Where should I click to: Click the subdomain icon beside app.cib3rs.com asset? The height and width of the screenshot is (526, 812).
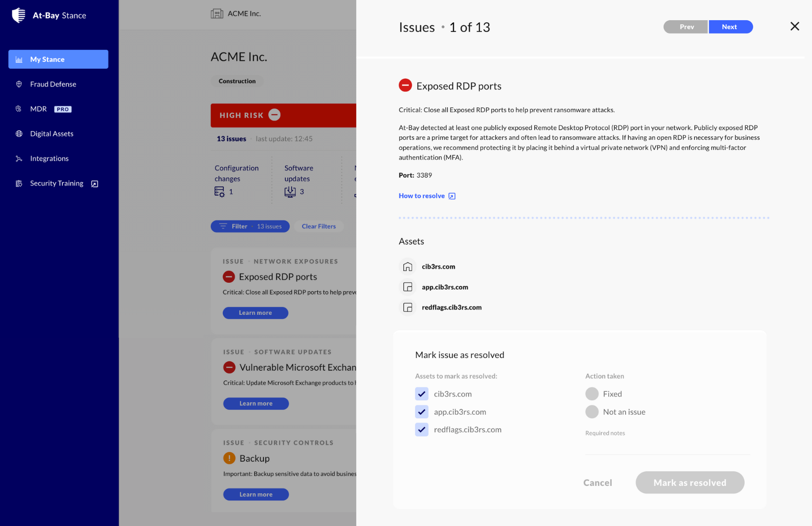pyautogui.click(x=408, y=287)
